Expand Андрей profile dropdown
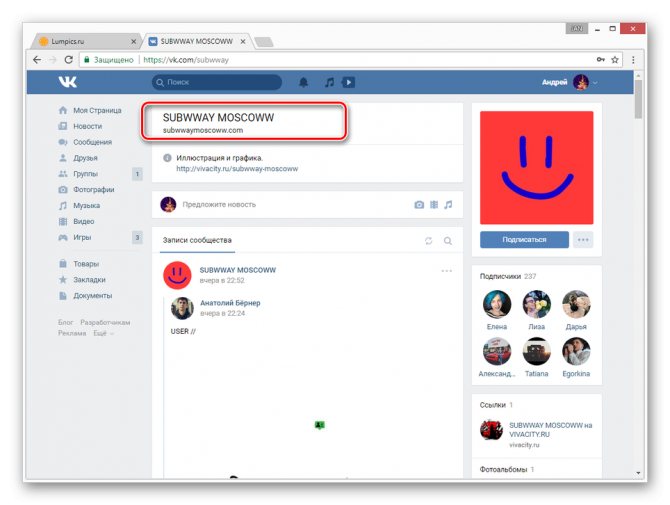 (x=569, y=82)
